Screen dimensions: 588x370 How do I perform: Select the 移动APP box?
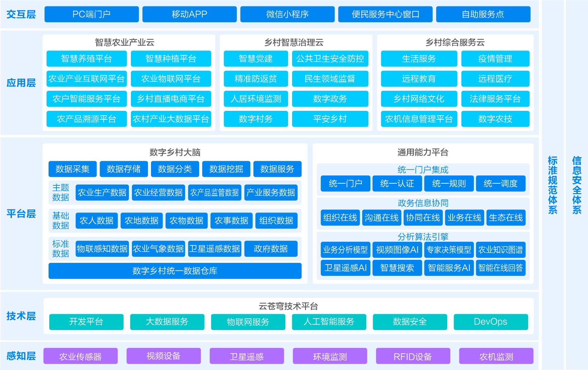coord(189,14)
